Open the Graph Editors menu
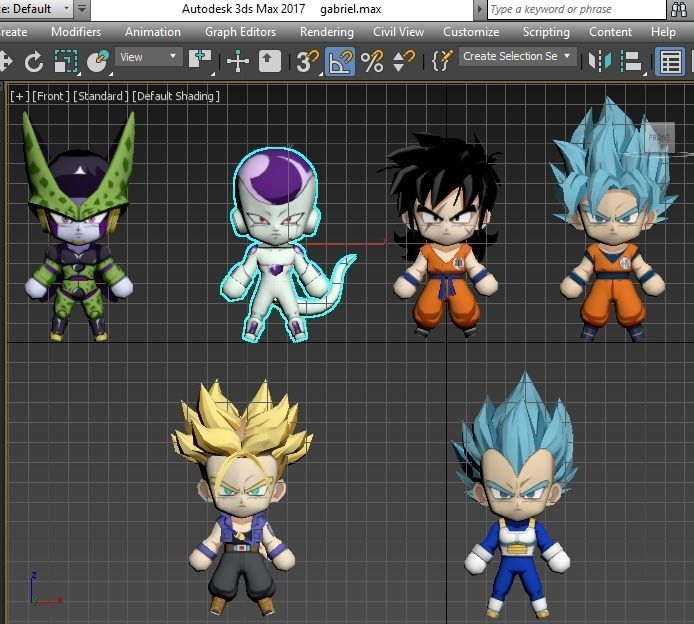 [240, 32]
